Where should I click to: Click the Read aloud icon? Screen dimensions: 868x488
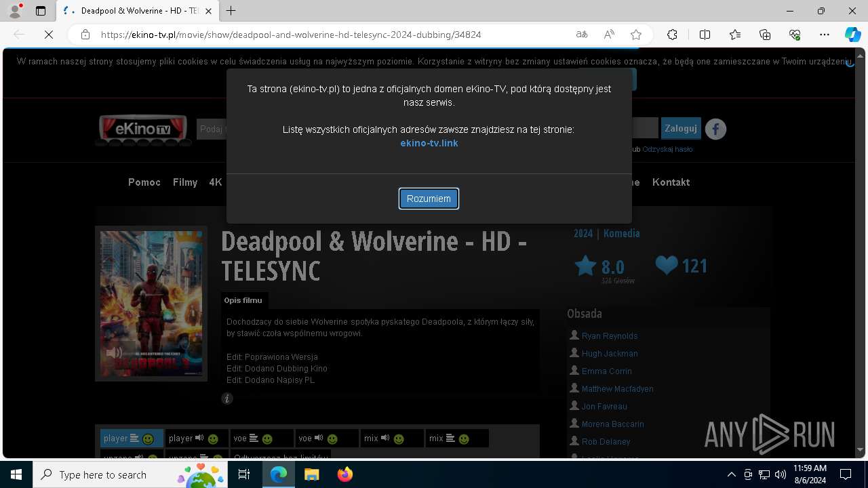[609, 35]
